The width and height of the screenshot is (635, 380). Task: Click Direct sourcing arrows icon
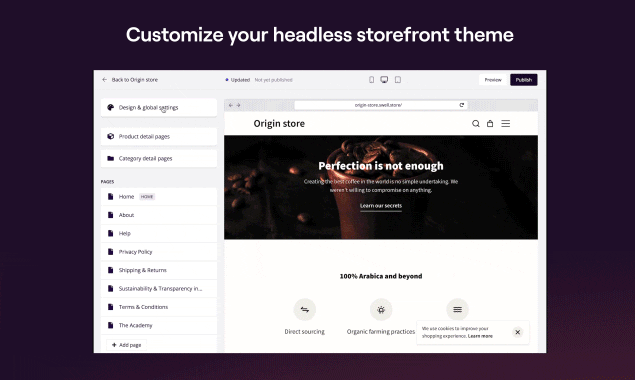pos(305,310)
